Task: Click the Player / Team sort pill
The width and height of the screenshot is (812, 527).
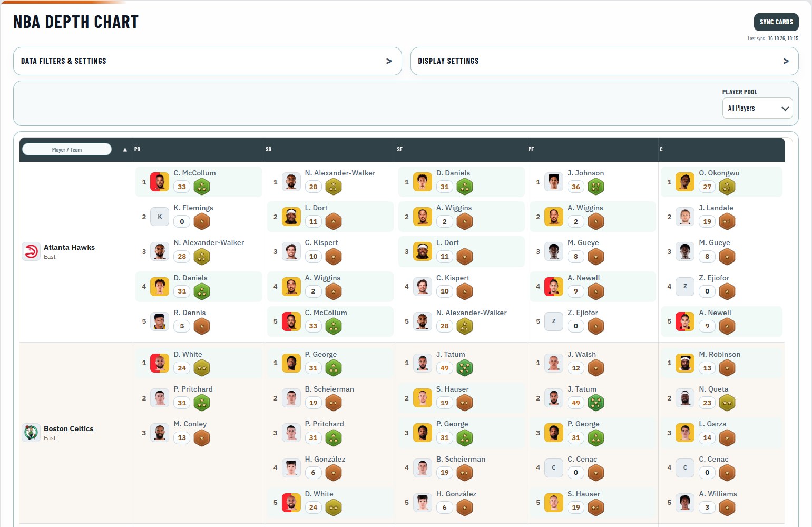Action: pyautogui.click(x=67, y=150)
